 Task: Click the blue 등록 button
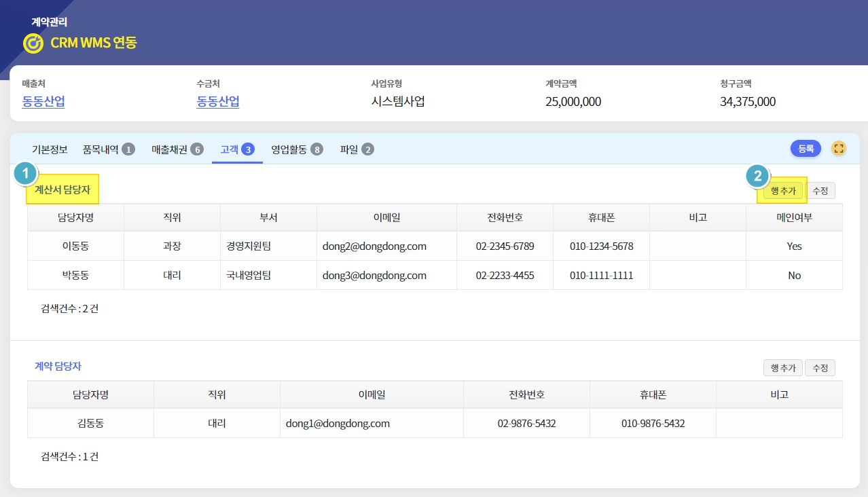point(806,148)
